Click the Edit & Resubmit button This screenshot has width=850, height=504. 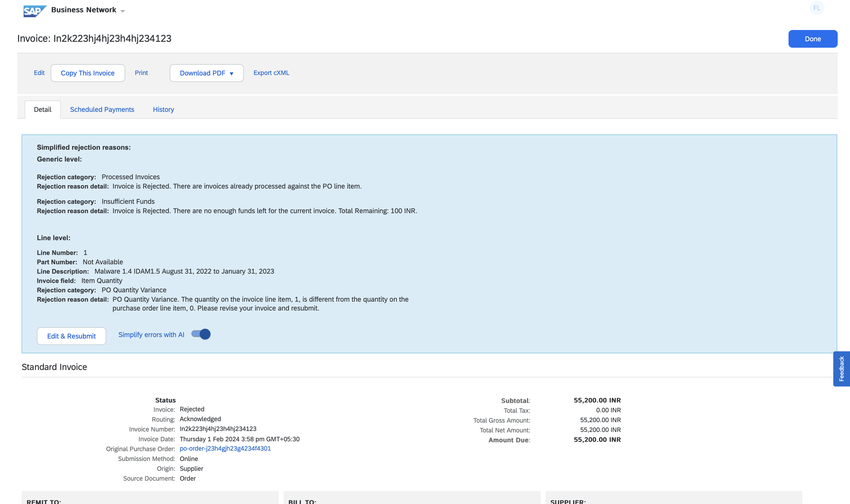pyautogui.click(x=71, y=336)
